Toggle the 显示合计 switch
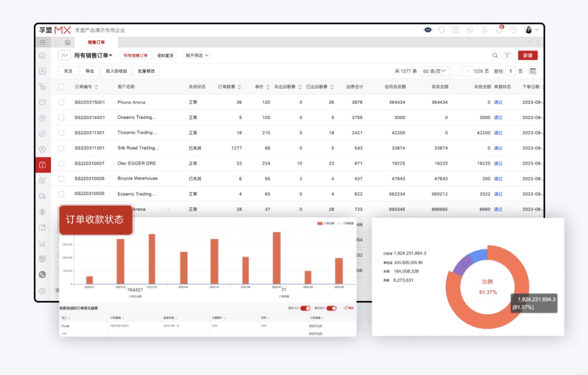 (x=331, y=308)
